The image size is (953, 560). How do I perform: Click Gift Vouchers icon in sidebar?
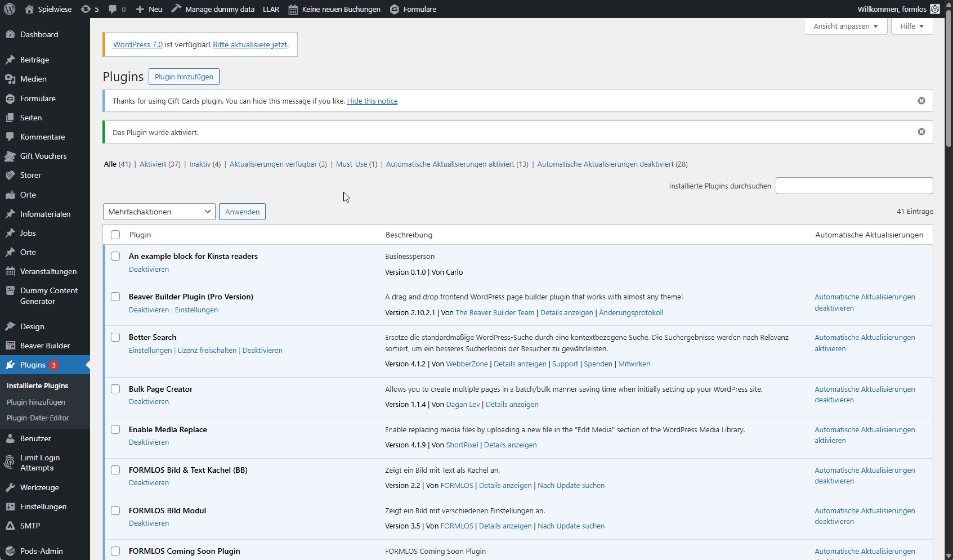[10, 156]
